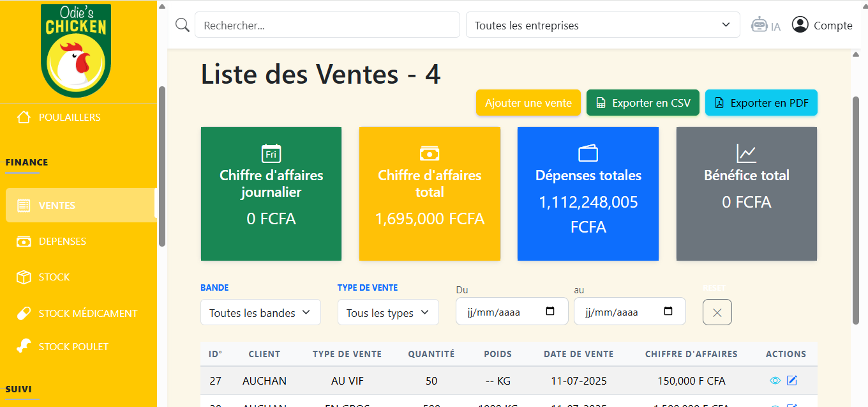
Task: Click the search magnifier icon
Action: coord(182,25)
